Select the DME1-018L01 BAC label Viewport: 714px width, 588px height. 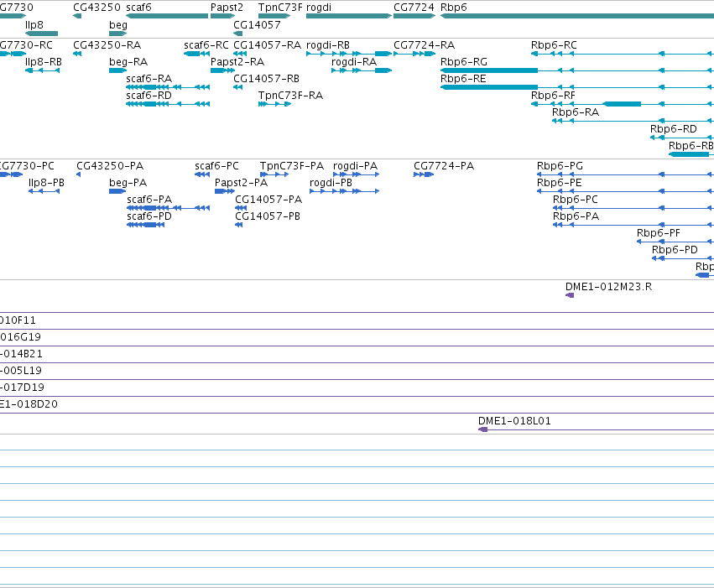point(514,421)
